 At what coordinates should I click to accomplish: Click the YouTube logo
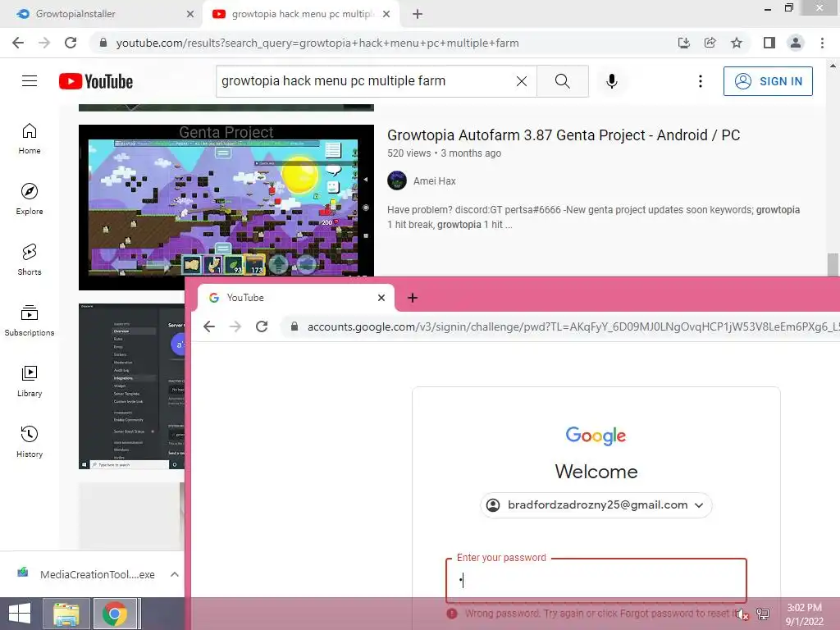coord(96,81)
